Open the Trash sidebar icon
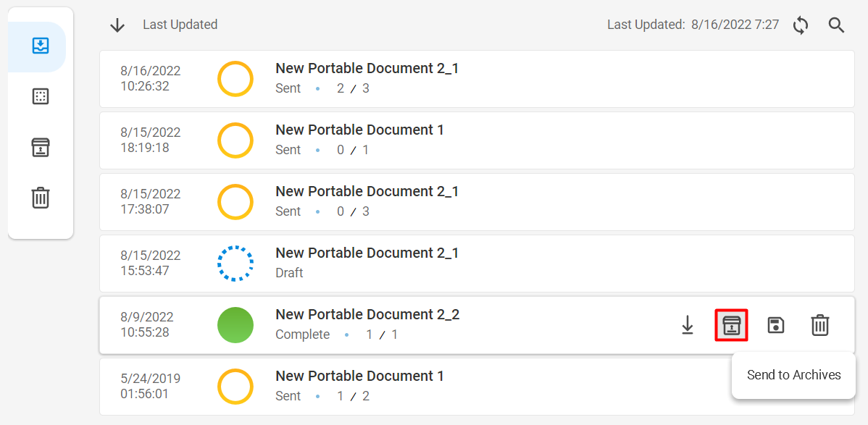Viewport: 868px width, 425px height. tap(41, 198)
